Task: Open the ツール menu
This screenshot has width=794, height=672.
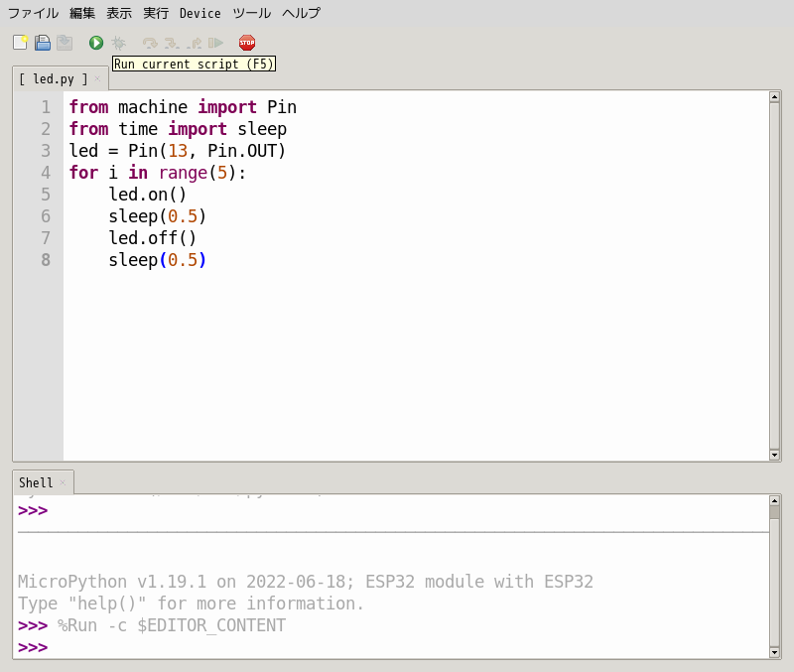Action: [251, 13]
